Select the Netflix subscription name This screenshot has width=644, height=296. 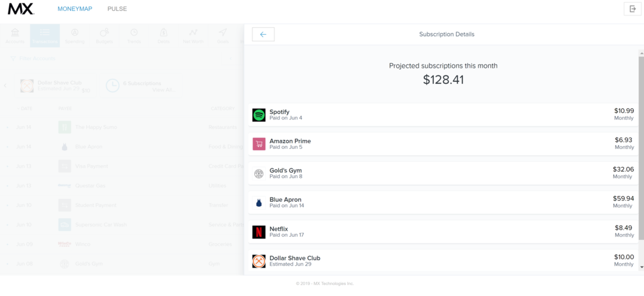[278, 228]
